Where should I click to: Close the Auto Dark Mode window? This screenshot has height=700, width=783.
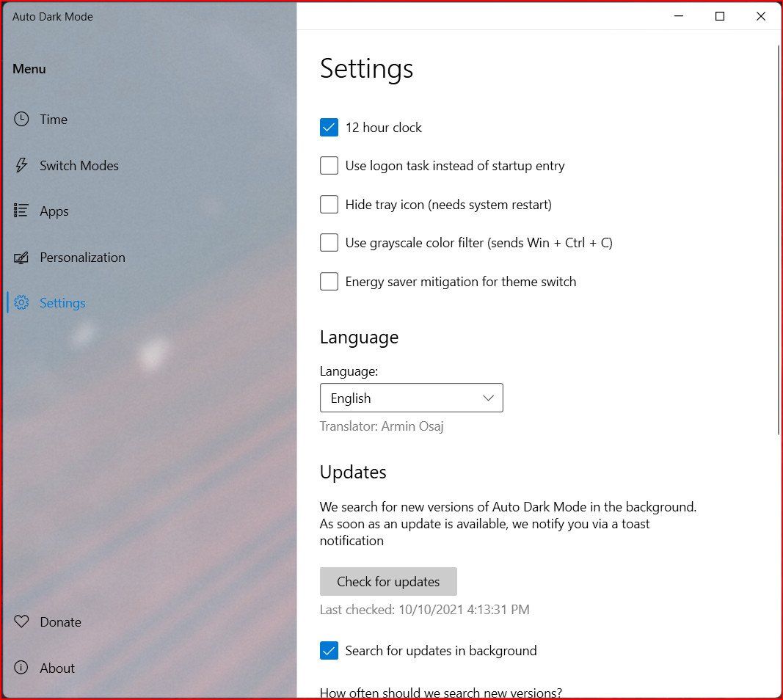(x=760, y=16)
